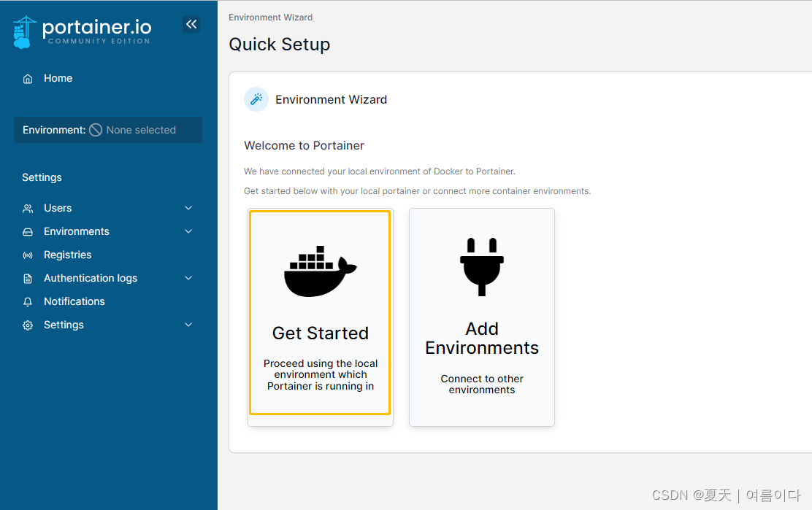Choose the Get Started card
Screen dimensions: 812x510
[320, 312]
